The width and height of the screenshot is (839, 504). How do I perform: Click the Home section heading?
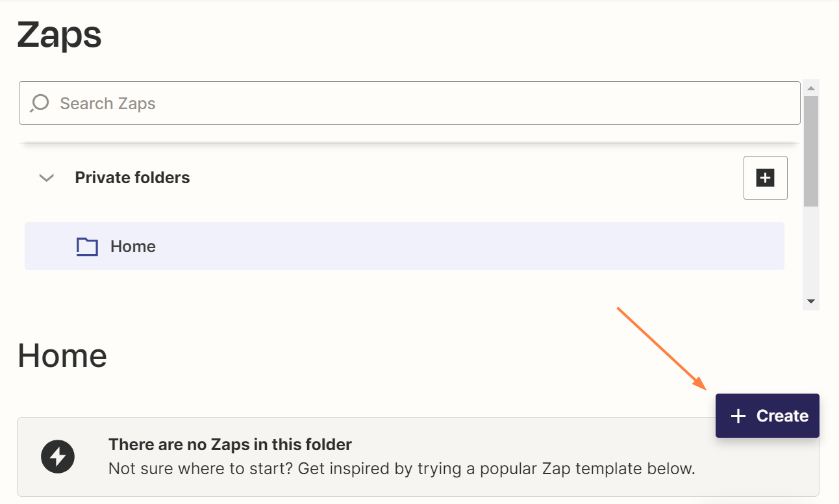(x=62, y=356)
